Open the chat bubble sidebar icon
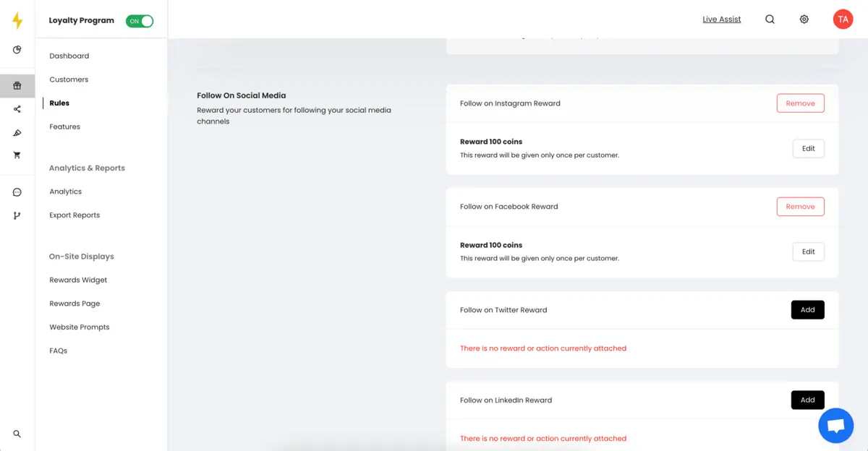The height and width of the screenshot is (451, 868). click(17, 192)
